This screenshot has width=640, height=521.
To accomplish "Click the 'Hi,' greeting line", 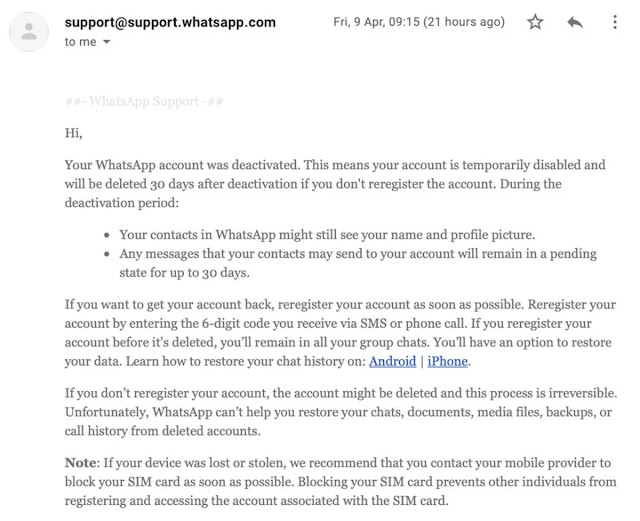I will [x=73, y=133].
